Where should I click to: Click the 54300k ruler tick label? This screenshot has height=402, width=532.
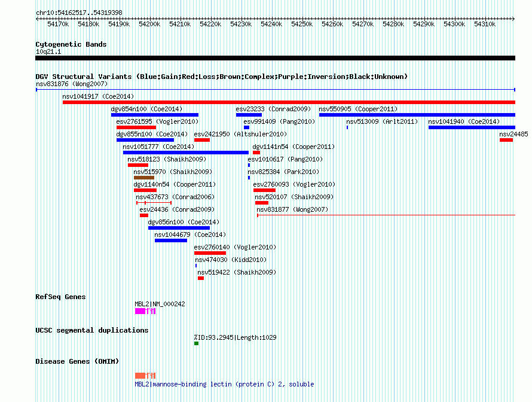point(454,24)
